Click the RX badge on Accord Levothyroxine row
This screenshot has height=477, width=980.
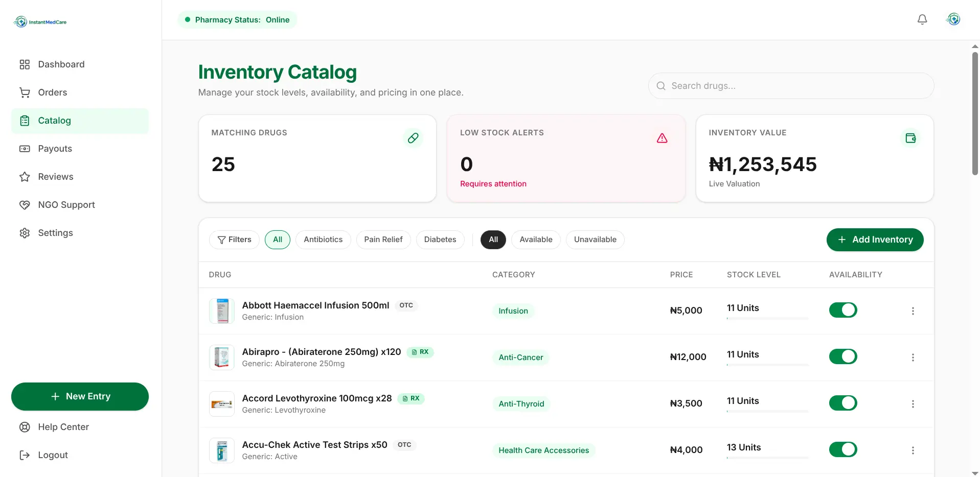point(411,398)
